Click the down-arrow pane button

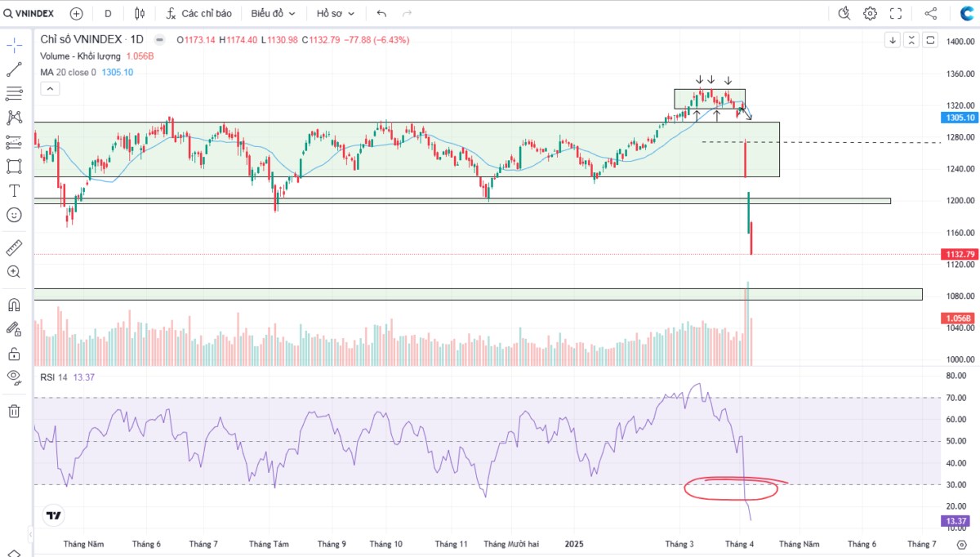coord(893,40)
